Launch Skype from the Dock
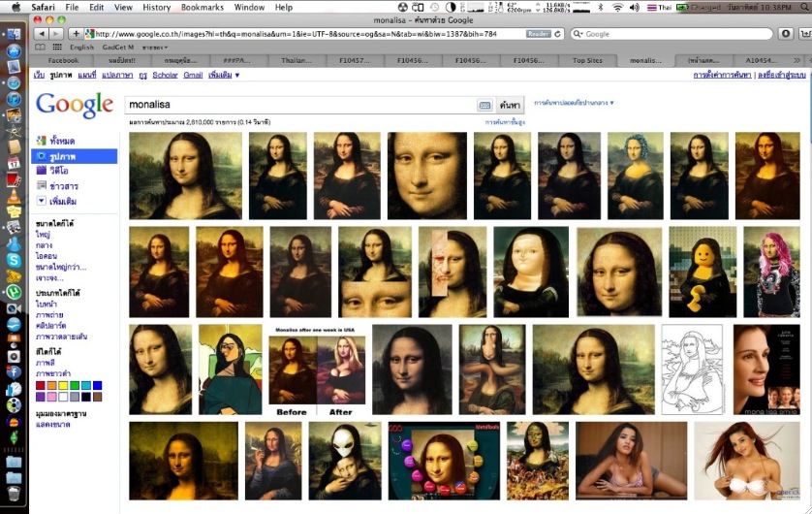 (x=14, y=260)
